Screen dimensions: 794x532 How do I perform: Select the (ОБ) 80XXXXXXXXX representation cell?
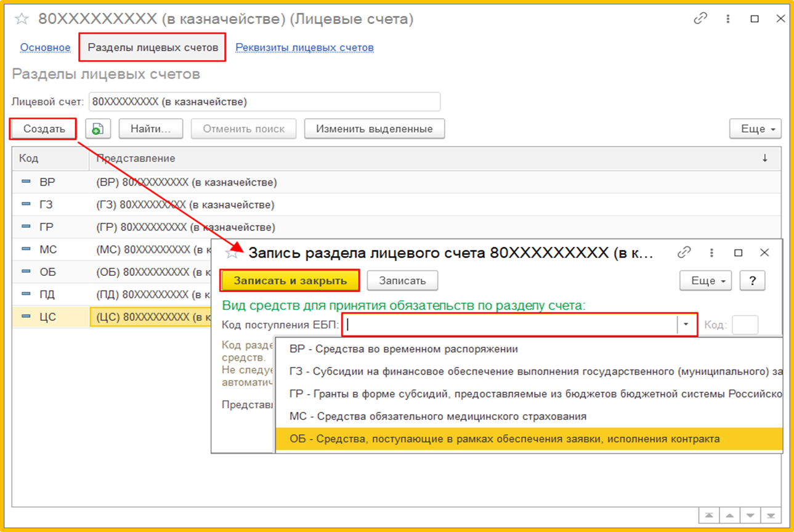click(x=151, y=272)
